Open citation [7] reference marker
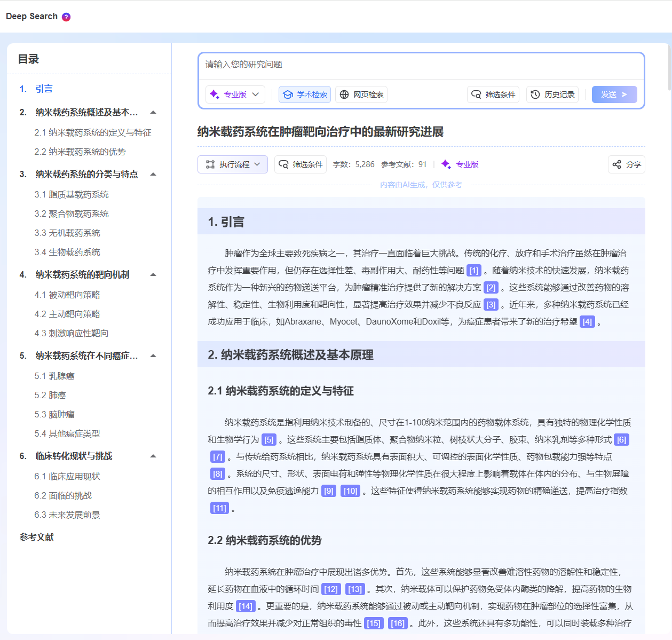Viewport: 672px width, 640px height. pyautogui.click(x=218, y=457)
